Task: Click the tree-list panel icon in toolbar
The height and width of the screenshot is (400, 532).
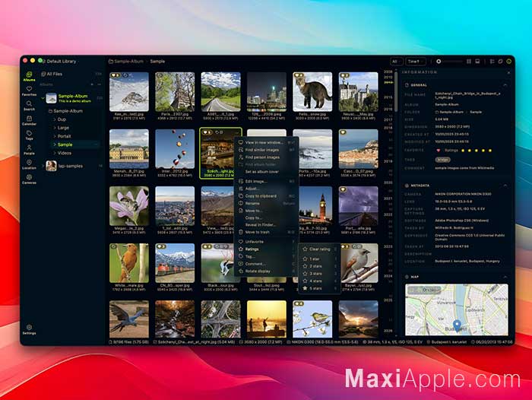Action: click(x=492, y=62)
